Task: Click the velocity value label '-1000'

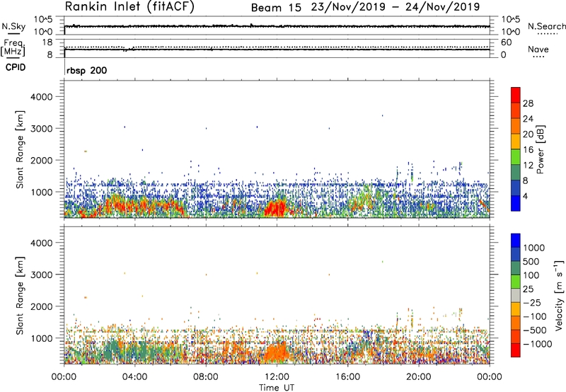Action: coord(538,344)
